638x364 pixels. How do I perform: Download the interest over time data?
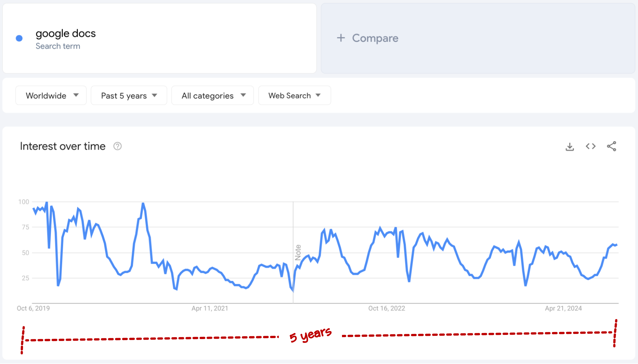[570, 146]
